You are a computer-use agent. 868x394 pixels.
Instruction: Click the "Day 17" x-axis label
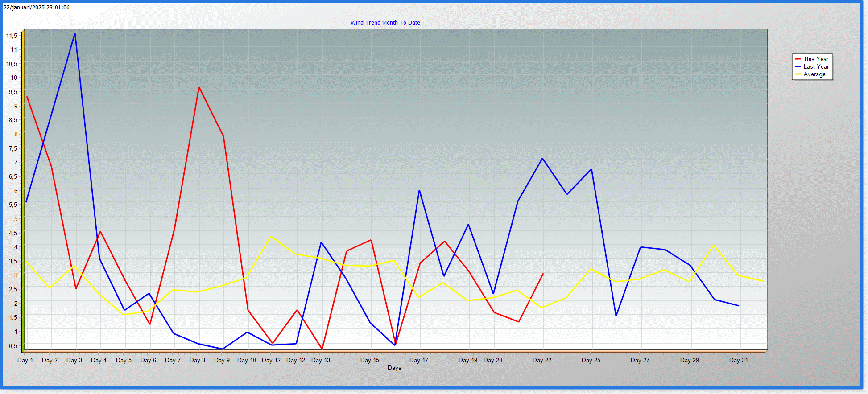[x=419, y=360]
